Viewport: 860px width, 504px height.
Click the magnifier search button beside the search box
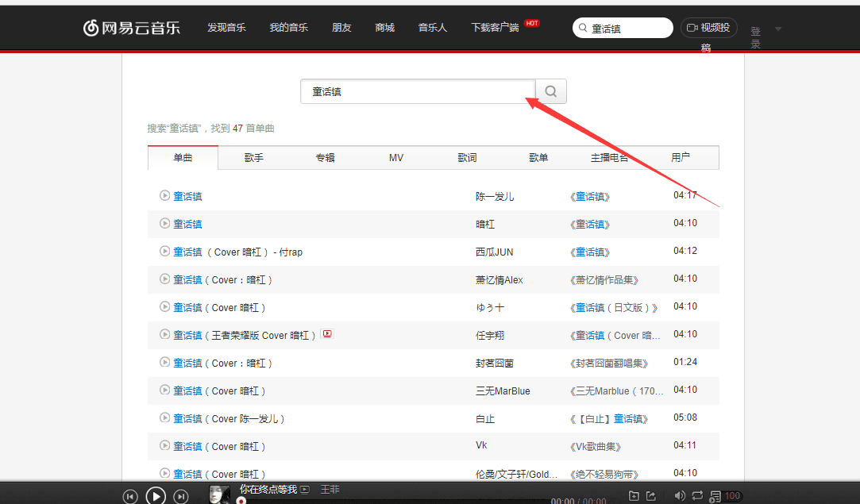point(550,91)
